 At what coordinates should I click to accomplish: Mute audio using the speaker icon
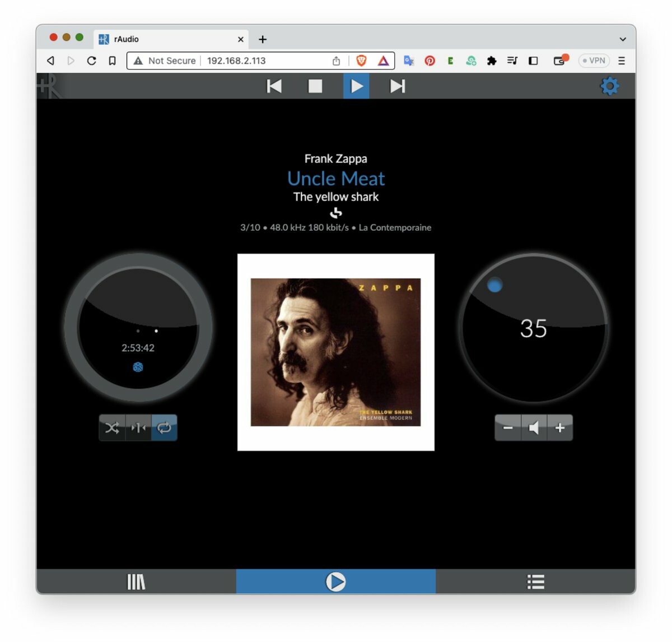tap(534, 428)
